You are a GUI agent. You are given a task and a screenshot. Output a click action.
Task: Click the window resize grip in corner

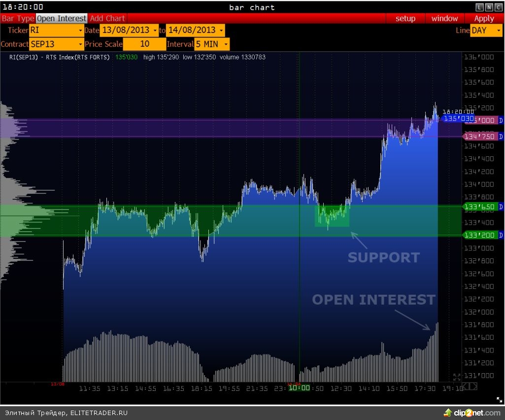[500, 400]
